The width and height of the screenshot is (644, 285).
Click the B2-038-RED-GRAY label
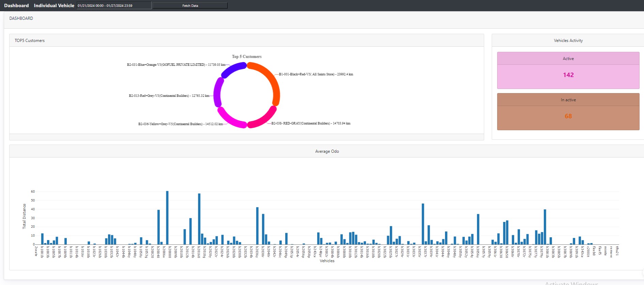[311, 123]
